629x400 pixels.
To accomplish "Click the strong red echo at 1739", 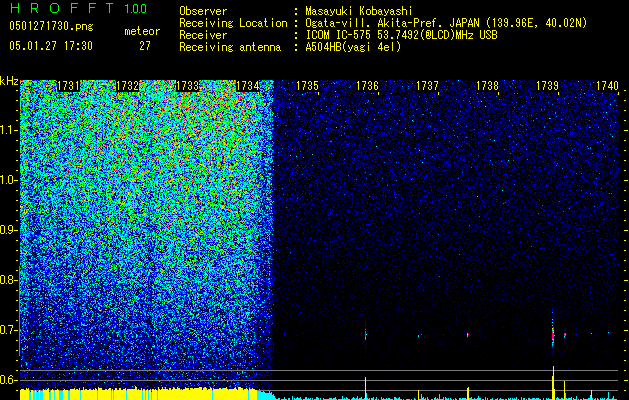I will 553,334.
